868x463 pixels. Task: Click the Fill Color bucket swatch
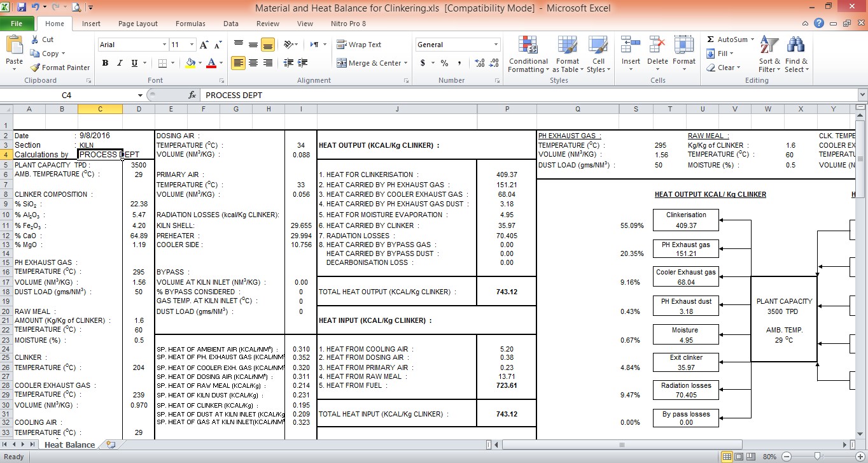pos(190,63)
